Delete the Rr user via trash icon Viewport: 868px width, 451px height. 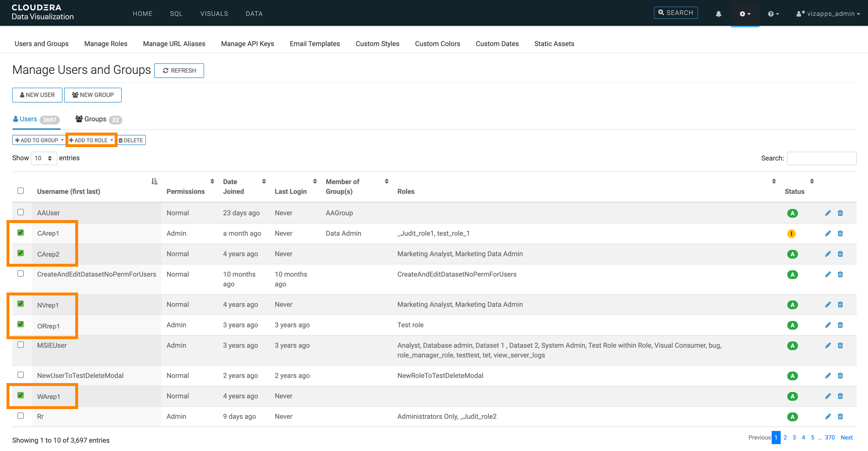coord(840,416)
